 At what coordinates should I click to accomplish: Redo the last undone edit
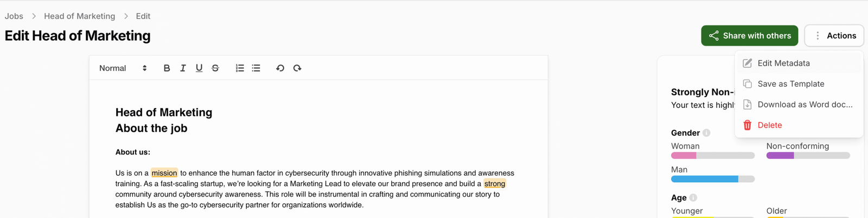[297, 68]
